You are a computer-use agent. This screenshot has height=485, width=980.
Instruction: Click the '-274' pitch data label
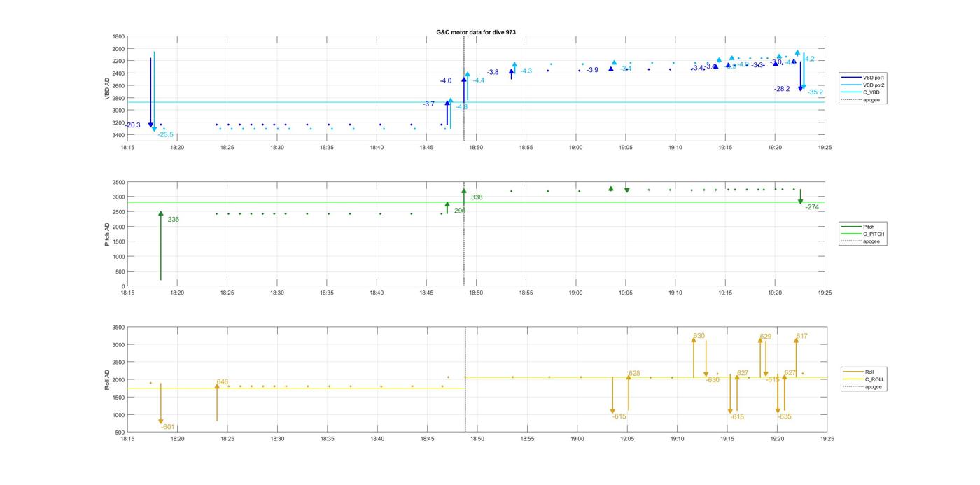(x=812, y=207)
